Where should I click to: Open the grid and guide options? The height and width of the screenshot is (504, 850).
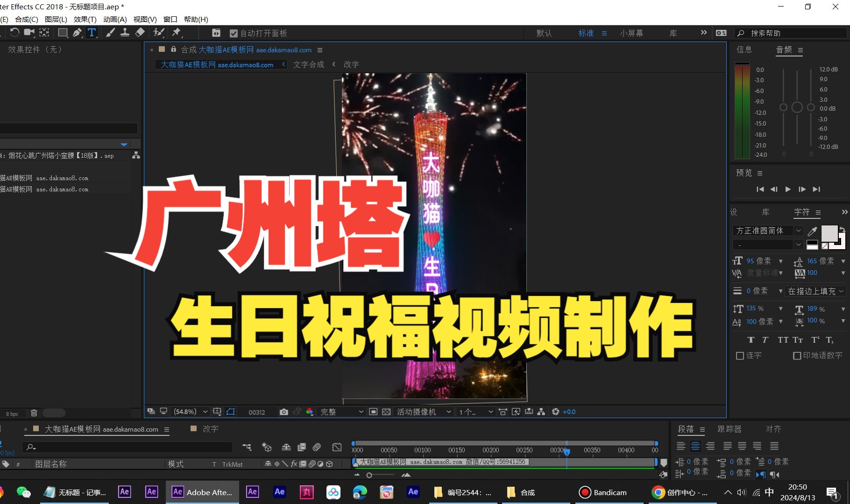click(217, 412)
